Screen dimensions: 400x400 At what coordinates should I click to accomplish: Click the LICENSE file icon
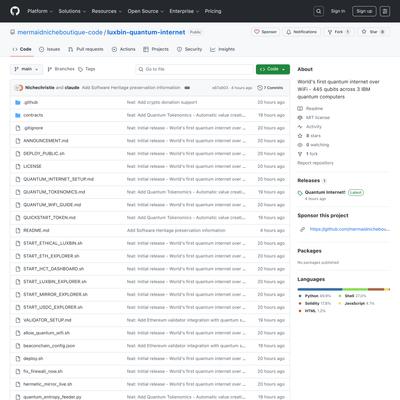pos(18,166)
